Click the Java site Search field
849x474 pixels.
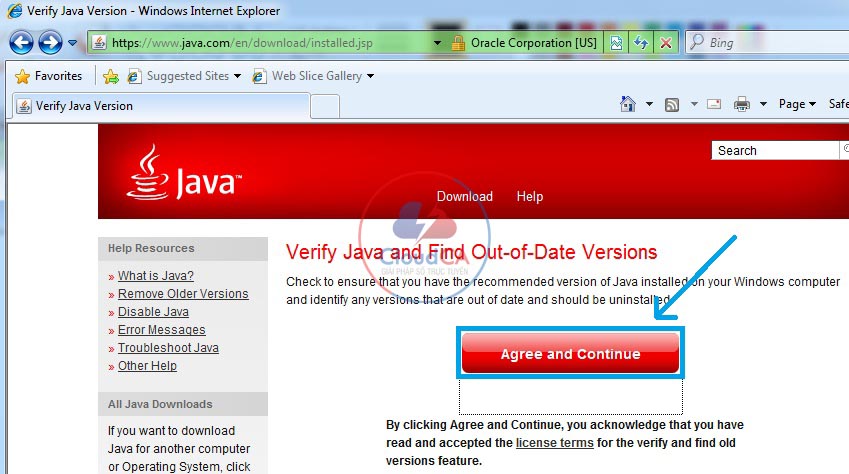[x=775, y=151]
